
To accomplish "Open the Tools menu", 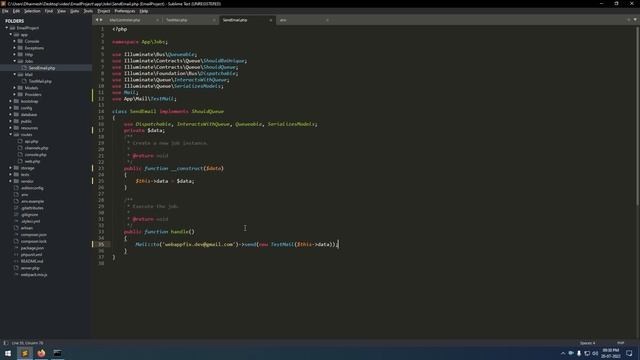I will [x=88, y=11].
